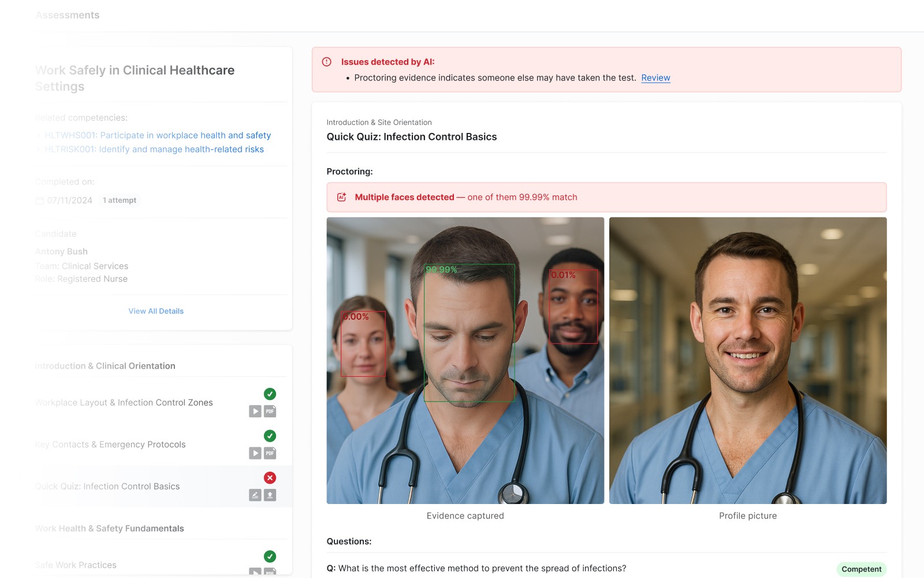
Task: Click the AI face-detection icon in proctoring alert
Action: (342, 197)
